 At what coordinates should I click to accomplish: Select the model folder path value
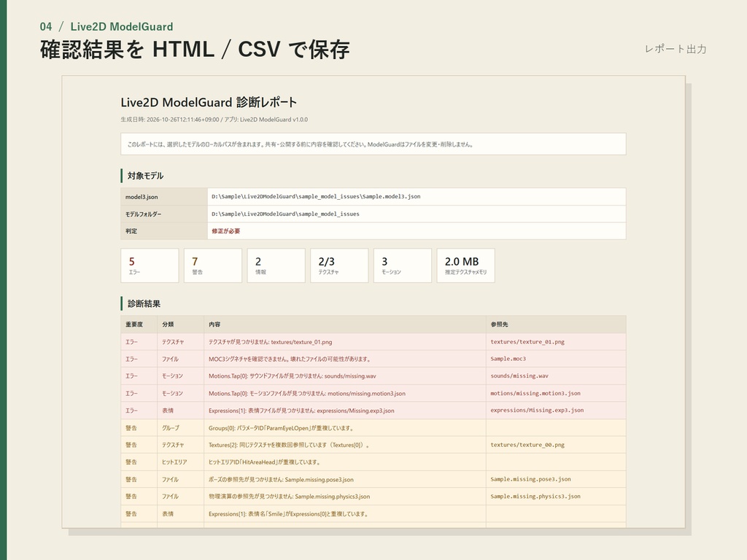[x=286, y=214]
